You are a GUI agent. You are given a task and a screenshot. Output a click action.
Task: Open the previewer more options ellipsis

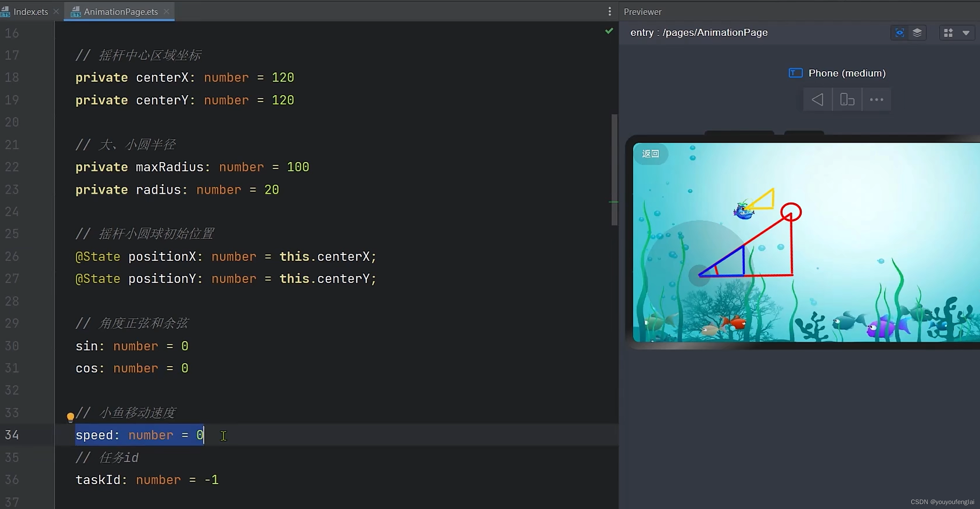click(876, 100)
